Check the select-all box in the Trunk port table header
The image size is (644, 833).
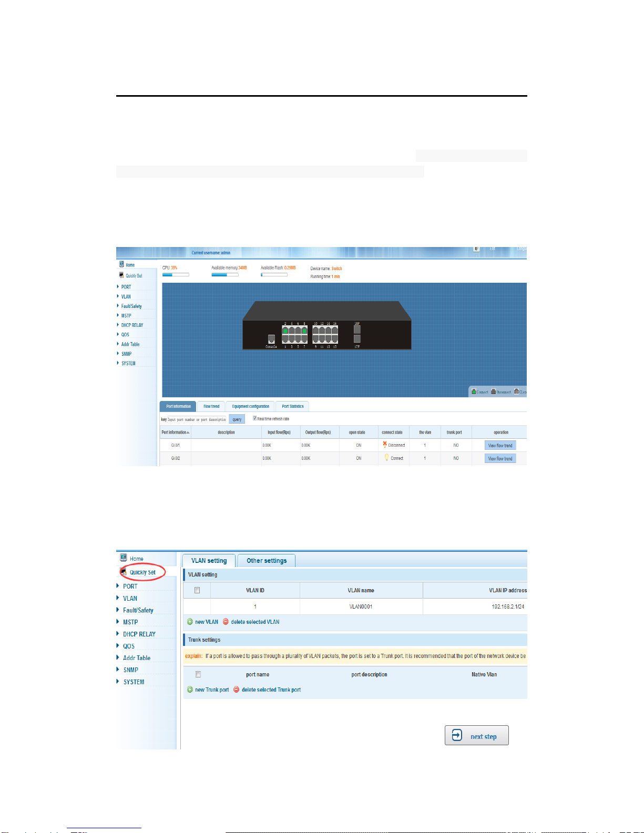tap(198, 674)
